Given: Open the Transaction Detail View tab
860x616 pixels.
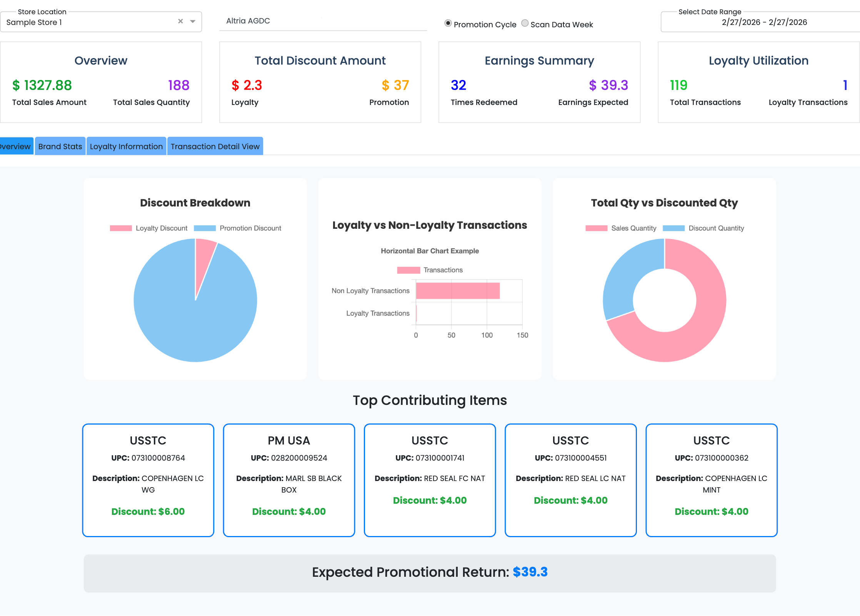Looking at the screenshot, I should (x=215, y=147).
